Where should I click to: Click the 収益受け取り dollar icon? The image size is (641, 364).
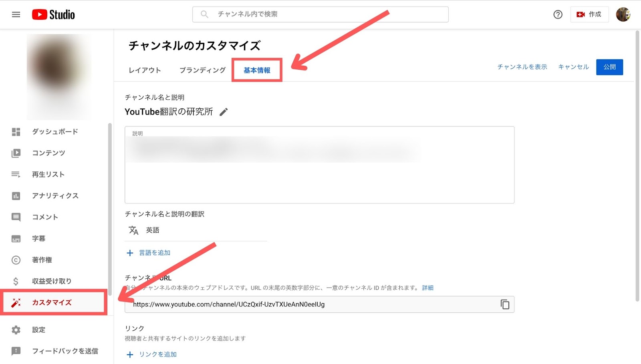click(x=16, y=281)
